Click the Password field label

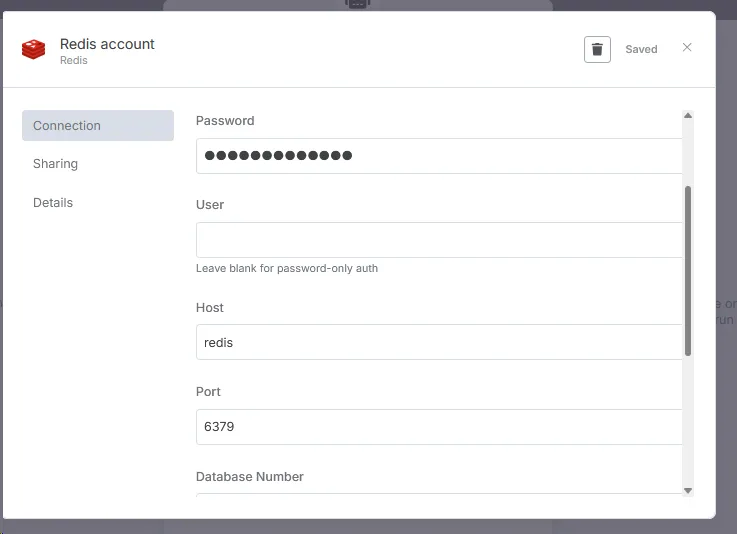click(x=225, y=121)
